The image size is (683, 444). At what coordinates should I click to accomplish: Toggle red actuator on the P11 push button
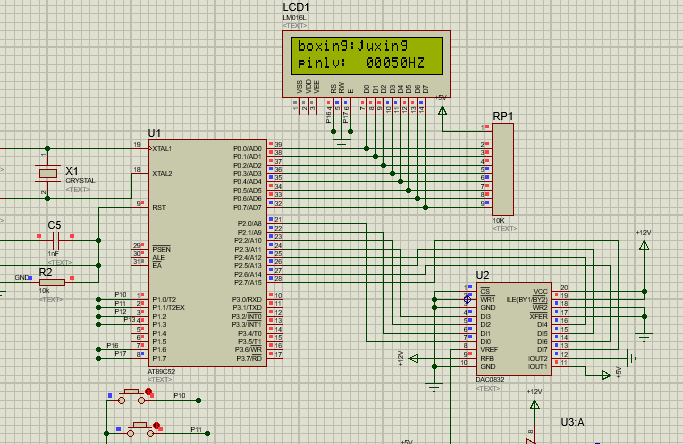156,425
